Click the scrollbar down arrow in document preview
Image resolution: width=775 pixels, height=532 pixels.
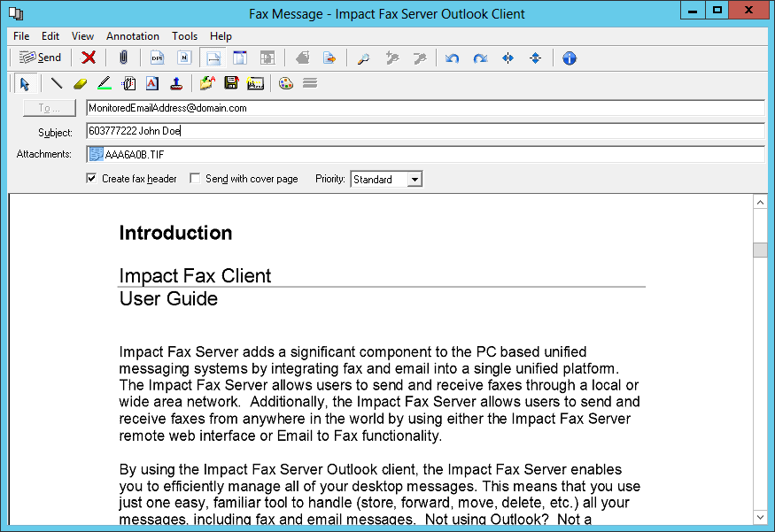click(760, 516)
